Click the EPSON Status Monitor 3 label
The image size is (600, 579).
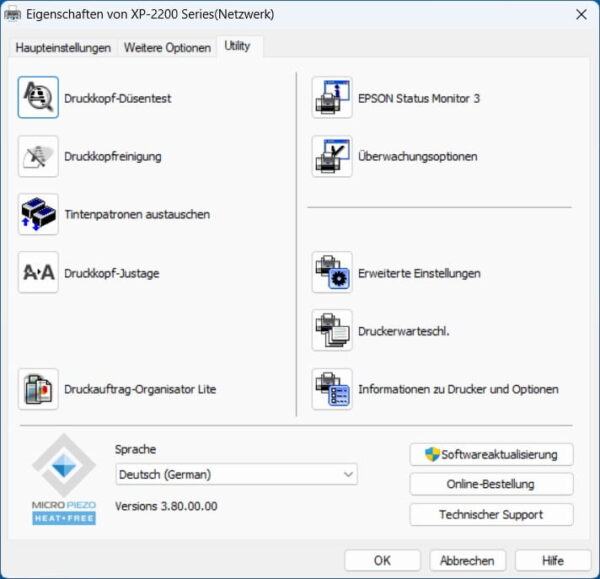point(419,98)
